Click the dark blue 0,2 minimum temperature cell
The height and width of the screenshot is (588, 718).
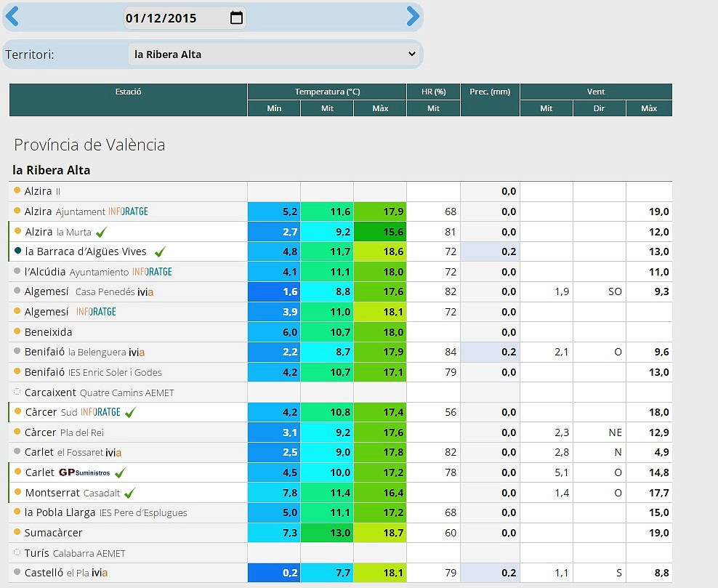point(274,573)
